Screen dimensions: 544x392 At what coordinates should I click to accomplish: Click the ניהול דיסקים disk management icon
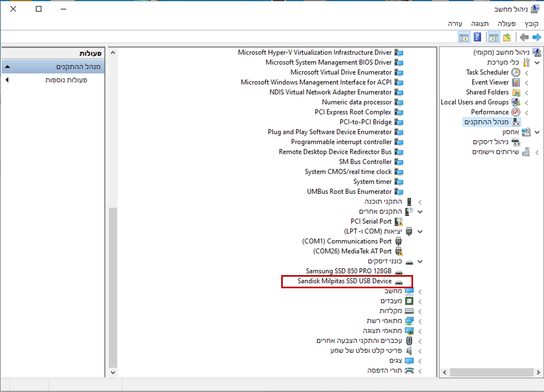coord(516,142)
